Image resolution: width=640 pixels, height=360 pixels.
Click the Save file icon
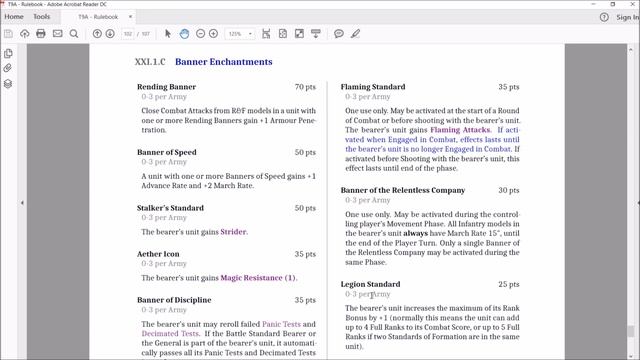click(x=8, y=34)
